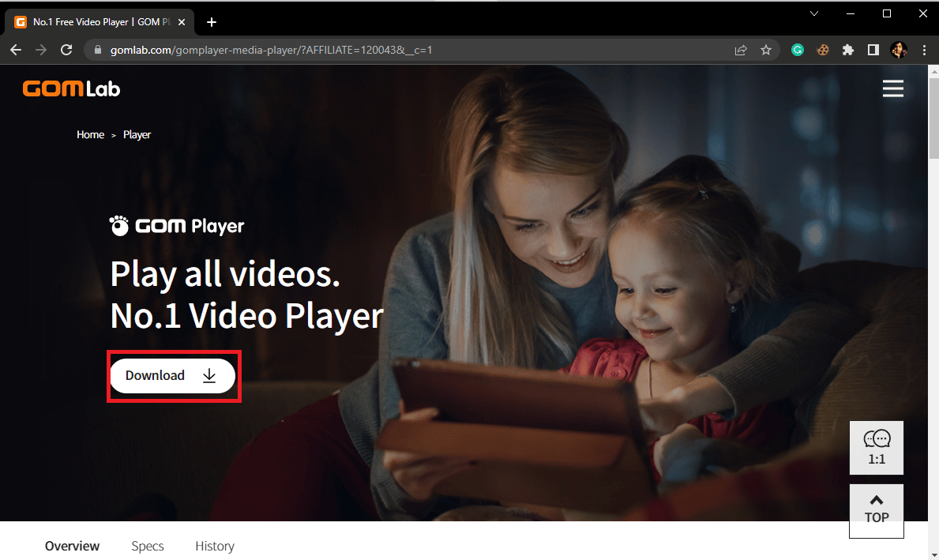Close the GOM Player tab
This screenshot has height=560, width=939.
click(182, 22)
